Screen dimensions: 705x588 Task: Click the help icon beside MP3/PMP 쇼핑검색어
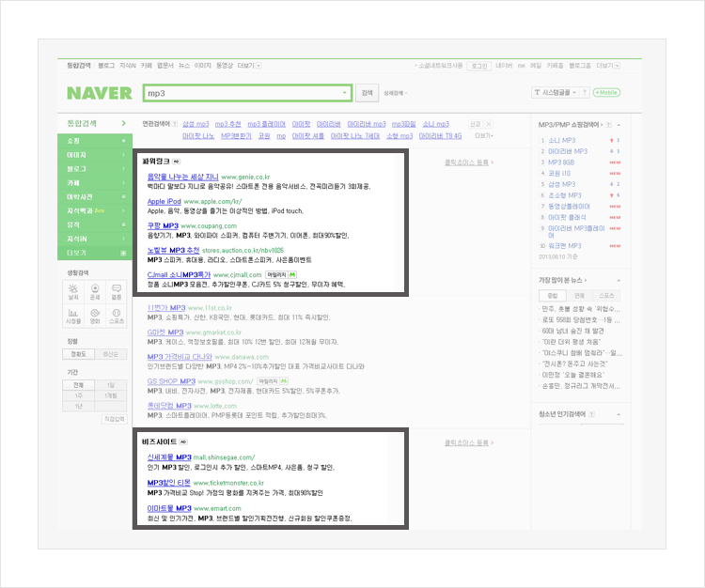pyautogui.click(x=608, y=124)
